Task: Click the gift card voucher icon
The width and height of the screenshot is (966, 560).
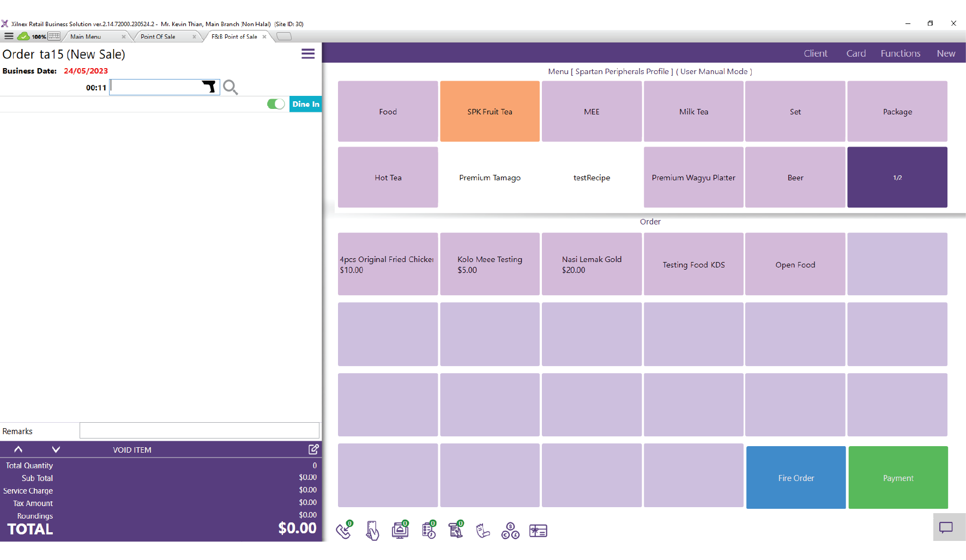Action: (x=538, y=531)
